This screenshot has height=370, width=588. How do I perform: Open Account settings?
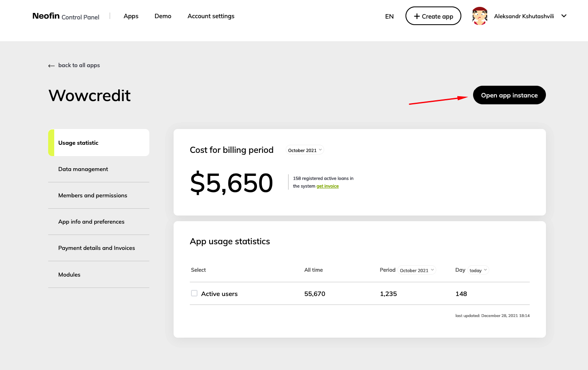(x=211, y=16)
